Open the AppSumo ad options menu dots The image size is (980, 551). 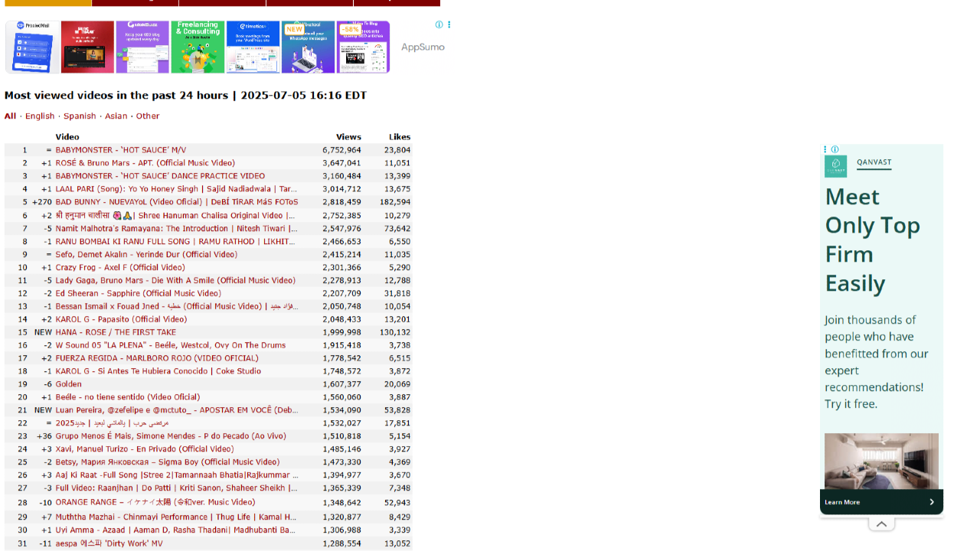click(449, 24)
